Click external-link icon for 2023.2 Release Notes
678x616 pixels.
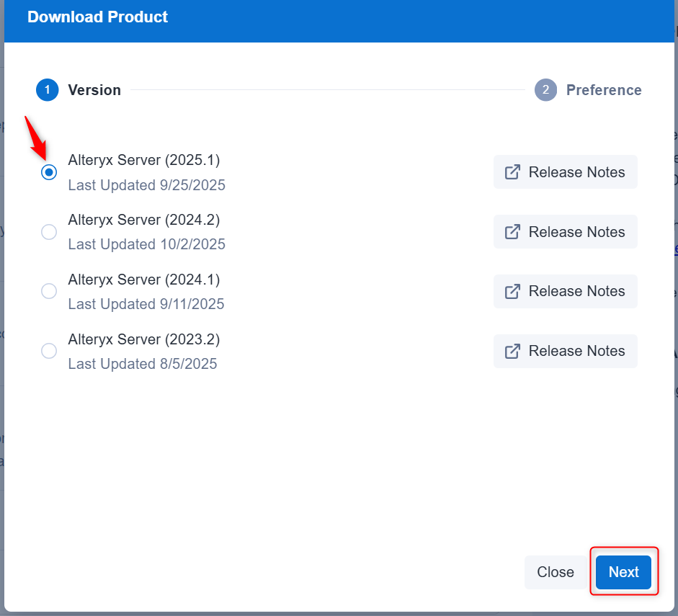pyautogui.click(x=512, y=351)
